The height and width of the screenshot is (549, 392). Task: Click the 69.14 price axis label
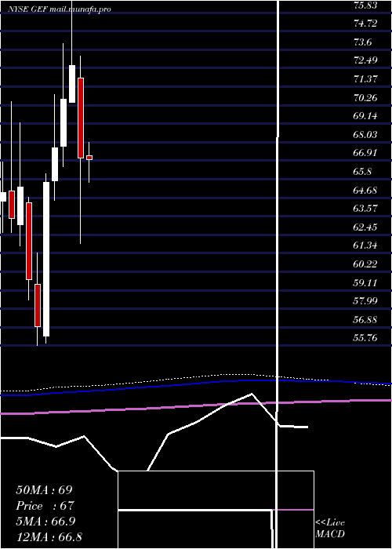pyautogui.click(x=365, y=115)
